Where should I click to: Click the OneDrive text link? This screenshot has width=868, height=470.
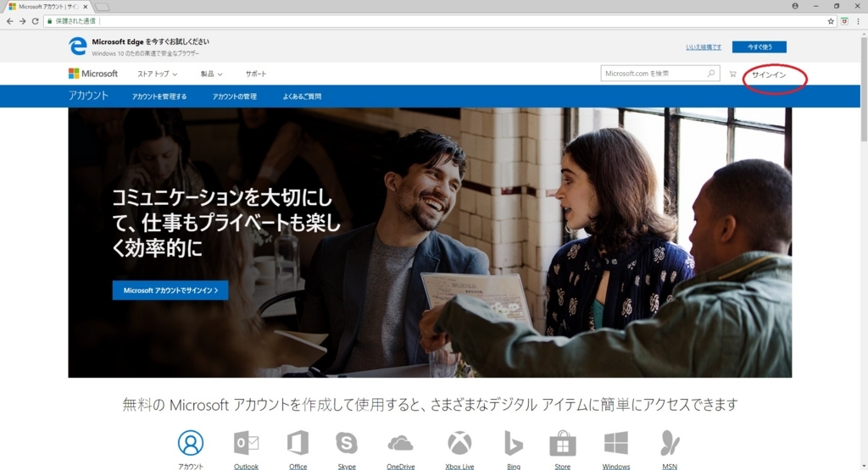[400, 467]
